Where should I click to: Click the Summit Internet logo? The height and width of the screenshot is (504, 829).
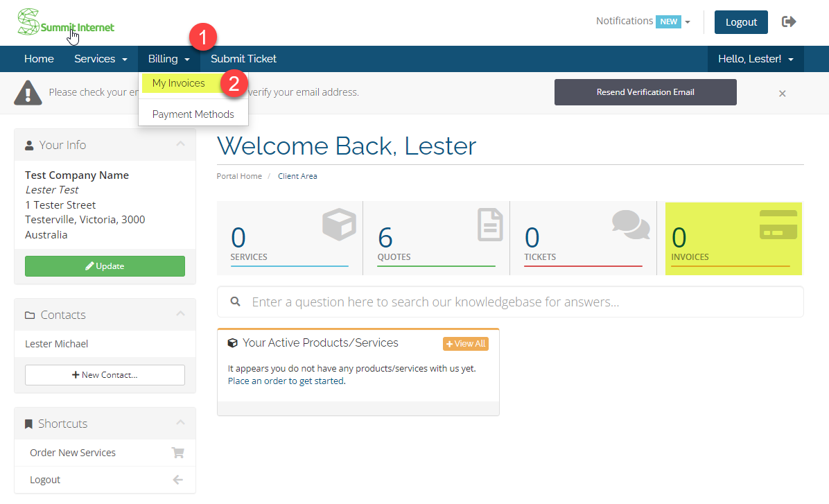click(65, 22)
